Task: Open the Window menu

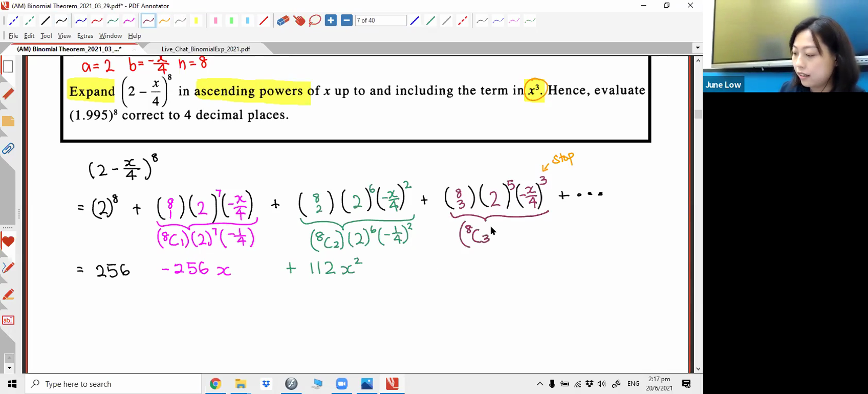Action: pyautogui.click(x=111, y=36)
